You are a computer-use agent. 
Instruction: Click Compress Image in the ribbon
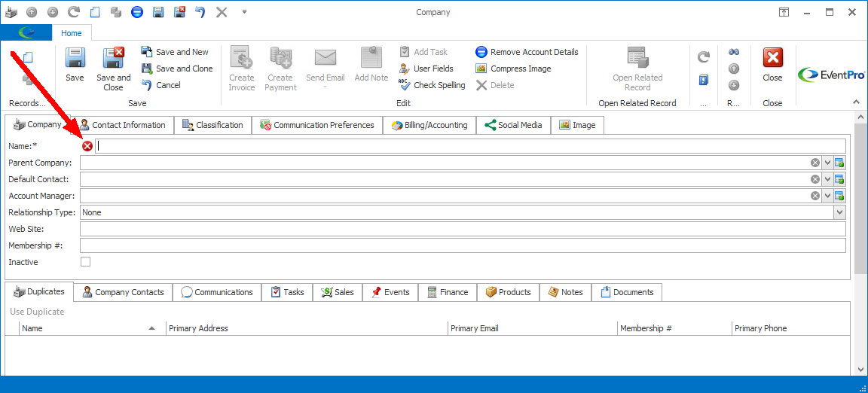tap(513, 69)
